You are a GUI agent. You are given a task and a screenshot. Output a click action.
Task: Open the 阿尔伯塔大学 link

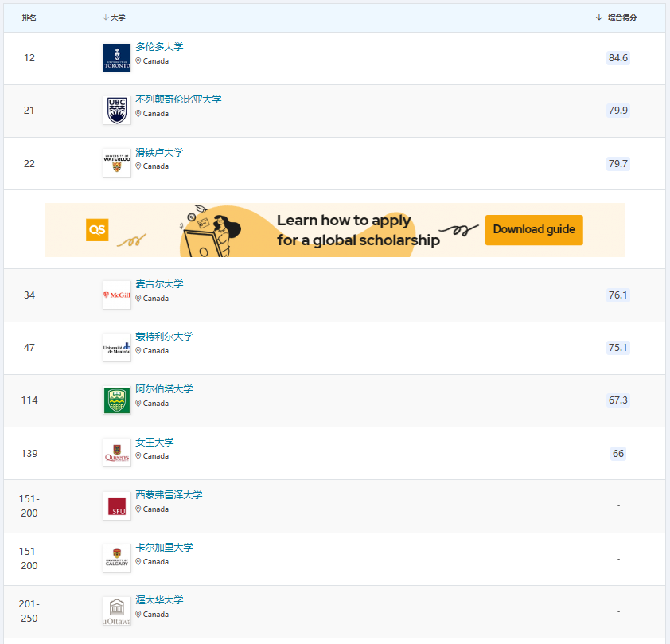click(164, 389)
